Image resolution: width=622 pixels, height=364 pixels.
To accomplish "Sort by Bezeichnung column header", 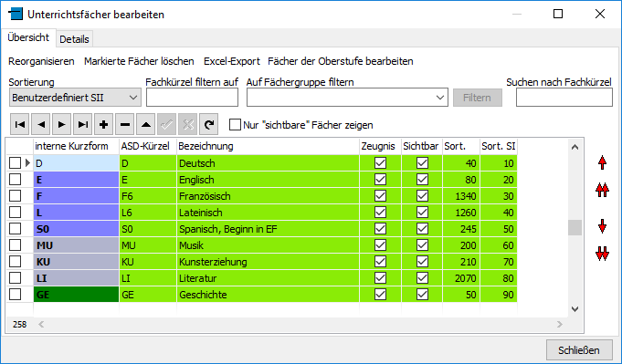I will [268, 146].
